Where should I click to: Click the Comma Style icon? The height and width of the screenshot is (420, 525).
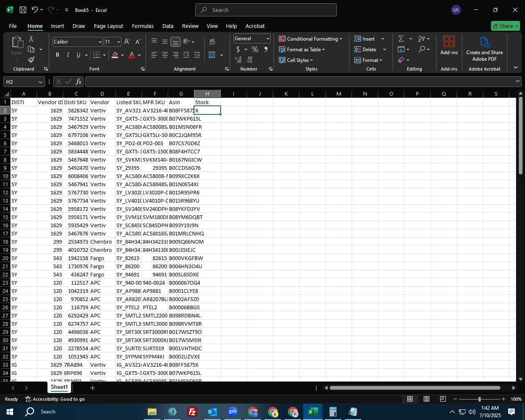pos(266,49)
